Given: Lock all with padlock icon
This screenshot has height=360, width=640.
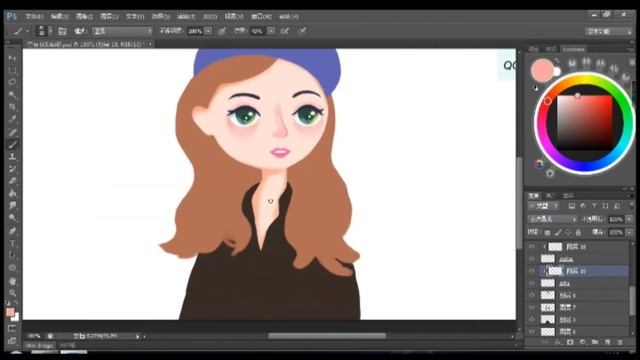Looking at the screenshot, I should (578, 232).
